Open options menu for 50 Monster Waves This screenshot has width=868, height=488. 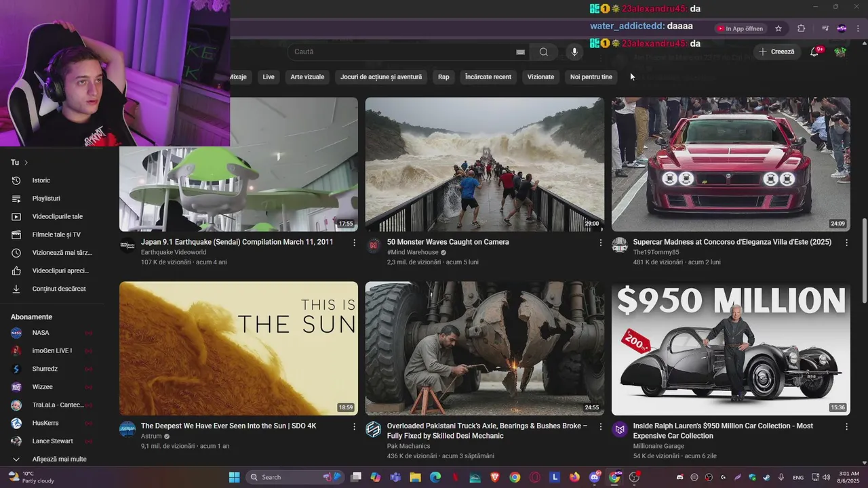click(600, 242)
